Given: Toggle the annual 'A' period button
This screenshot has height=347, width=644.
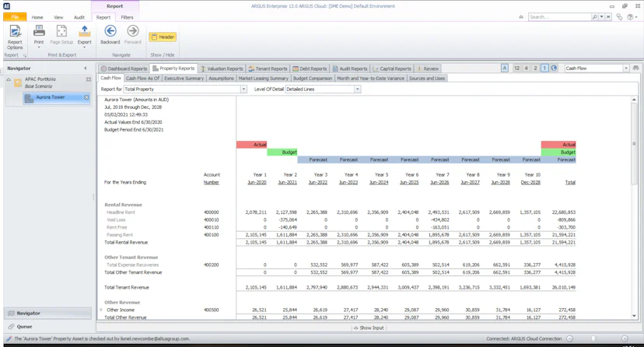Looking at the screenshot, I should point(505,68).
